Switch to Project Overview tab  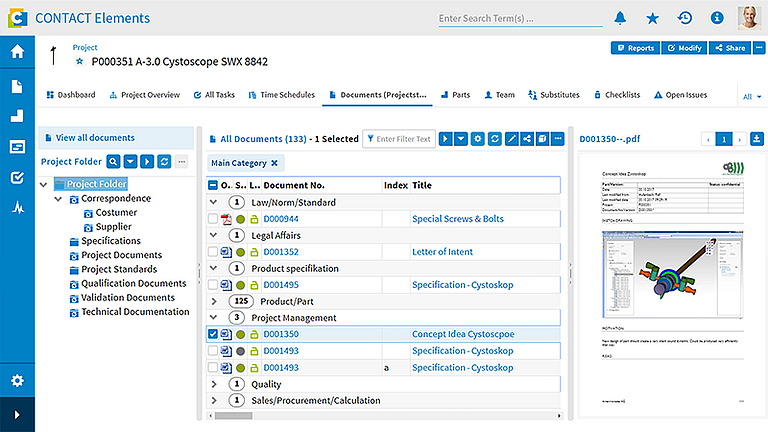[x=144, y=95]
